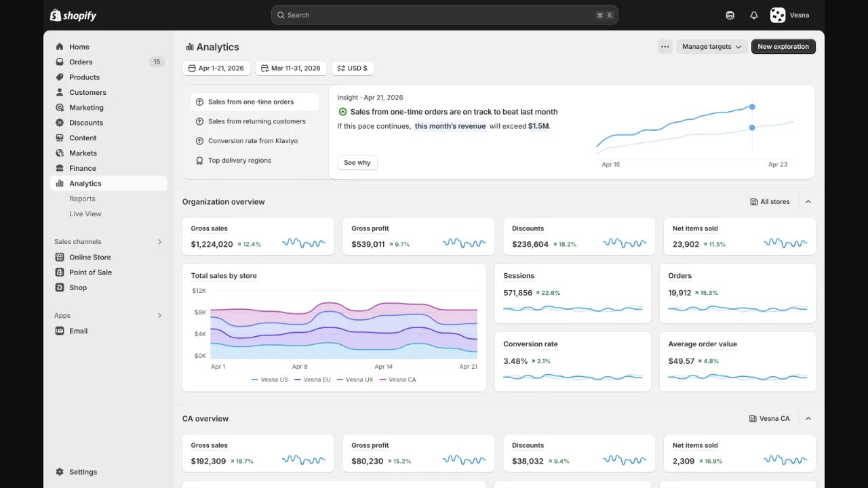Click the Shop channel icon
Viewport: 868px width, 488px height.
60,287
